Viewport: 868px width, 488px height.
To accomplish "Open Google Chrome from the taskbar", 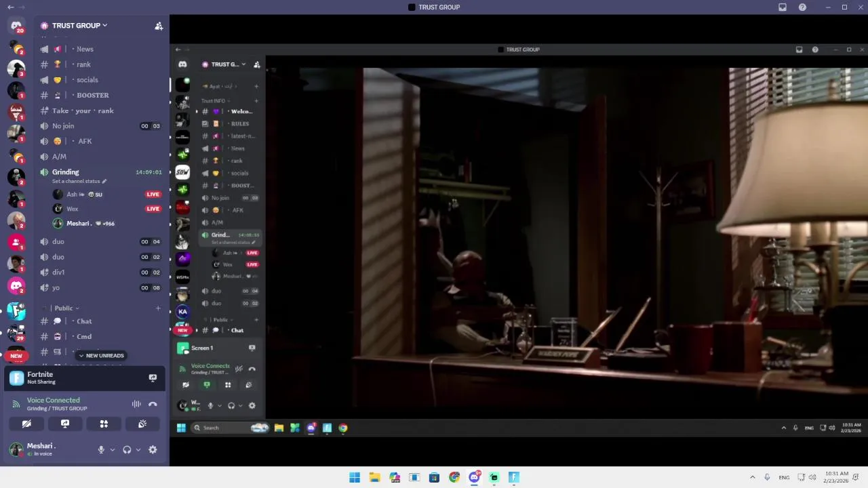I will click(454, 477).
